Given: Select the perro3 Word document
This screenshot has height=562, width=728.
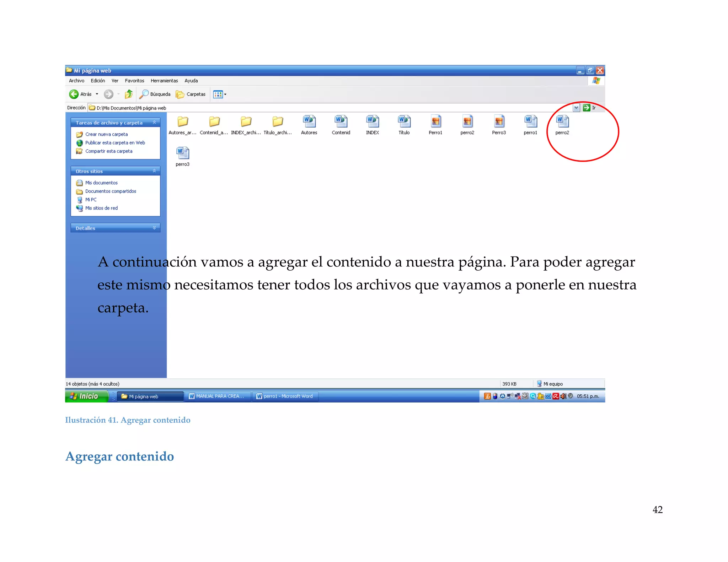Looking at the screenshot, I should [x=182, y=153].
